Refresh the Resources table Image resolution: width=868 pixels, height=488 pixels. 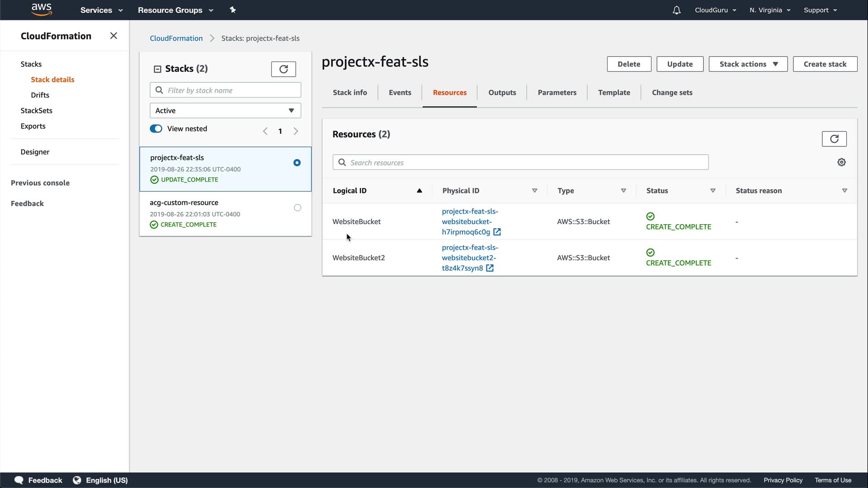click(x=834, y=139)
